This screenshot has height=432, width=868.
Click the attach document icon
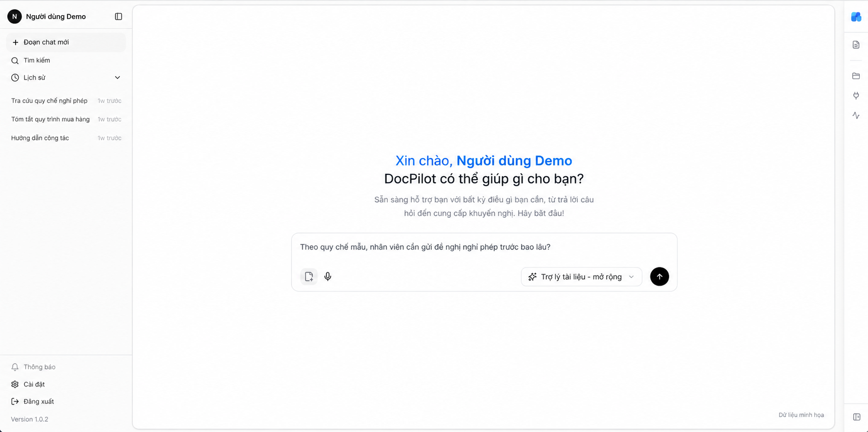[x=309, y=277]
